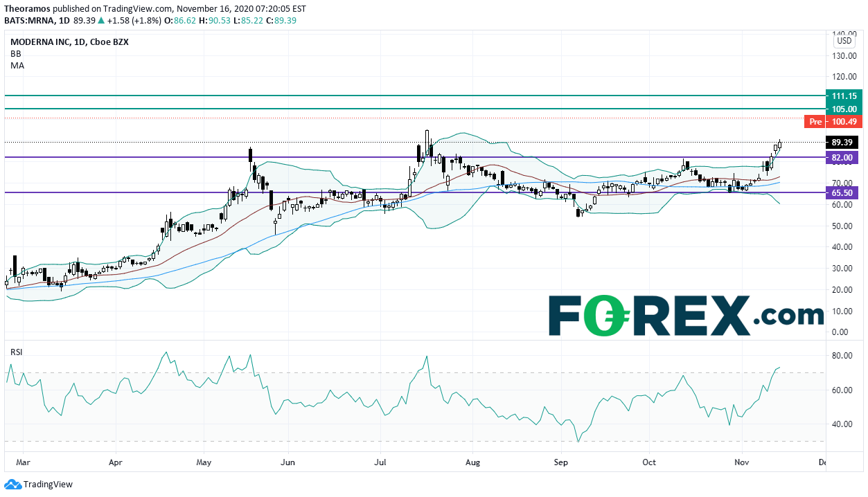Image resolution: width=868 pixels, height=497 pixels.
Task: Select the MODERNA INC, 1D, Cboe BZX title
Action: 69,42
